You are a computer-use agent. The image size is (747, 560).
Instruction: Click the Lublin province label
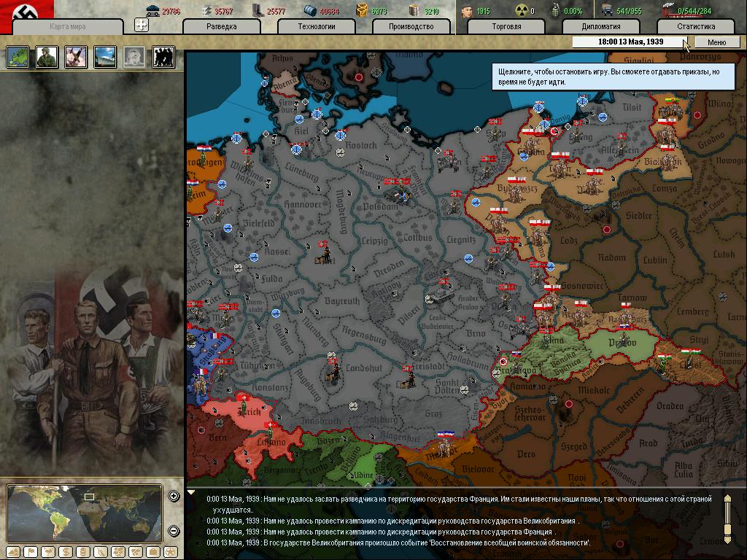click(x=655, y=260)
